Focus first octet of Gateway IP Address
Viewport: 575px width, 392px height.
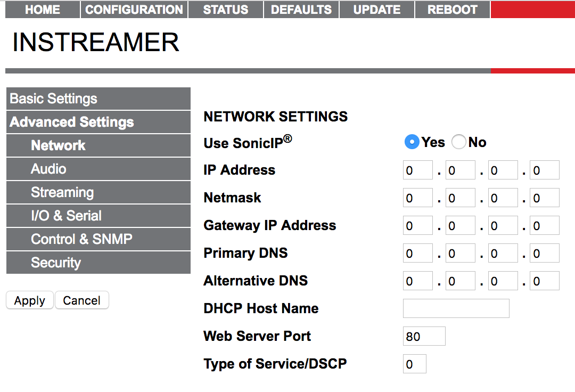pyautogui.click(x=418, y=225)
